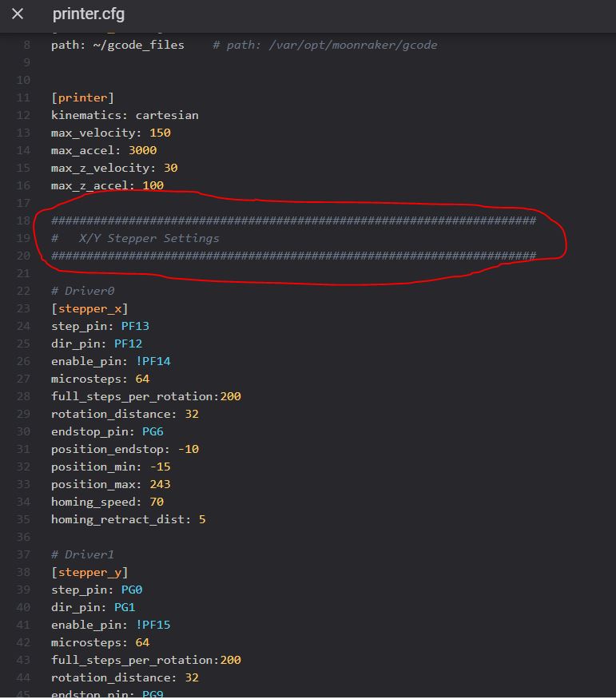Click the position_endstop value -10

click(x=189, y=449)
